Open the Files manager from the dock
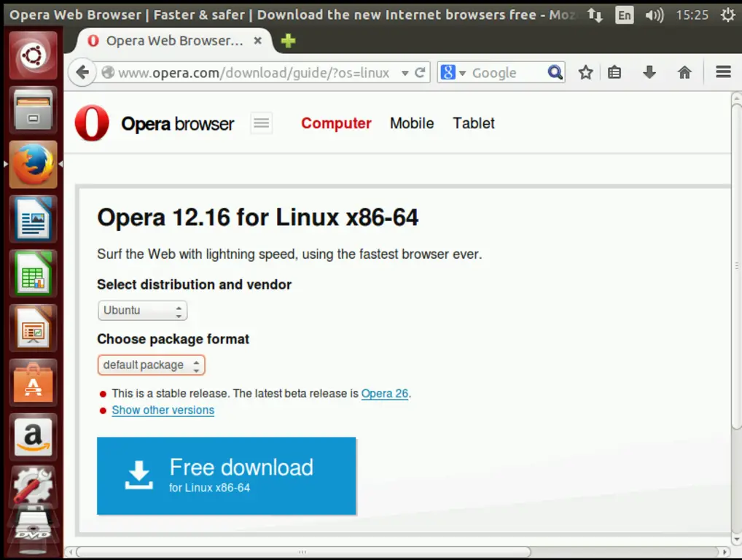This screenshot has width=742, height=560. [x=33, y=110]
